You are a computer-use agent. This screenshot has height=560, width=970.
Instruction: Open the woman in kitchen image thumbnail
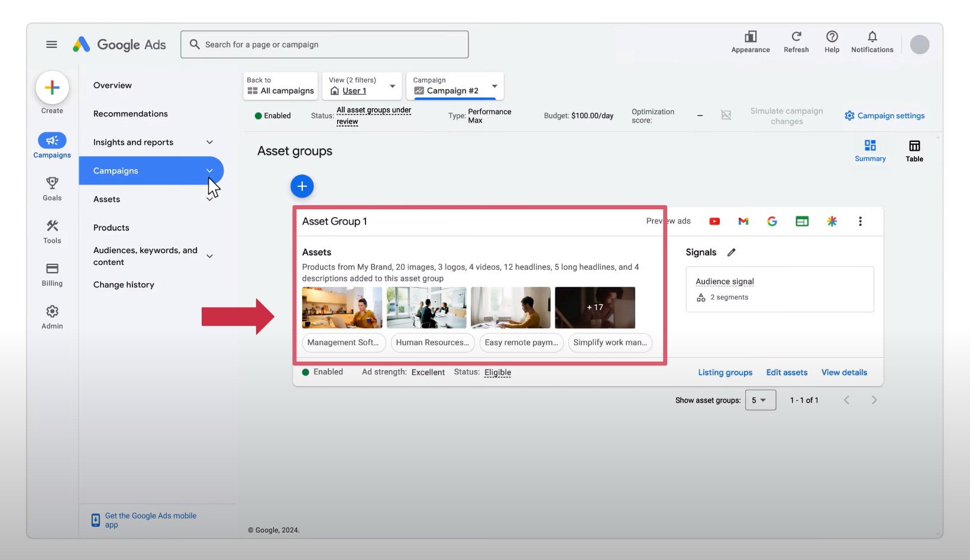[x=342, y=307]
